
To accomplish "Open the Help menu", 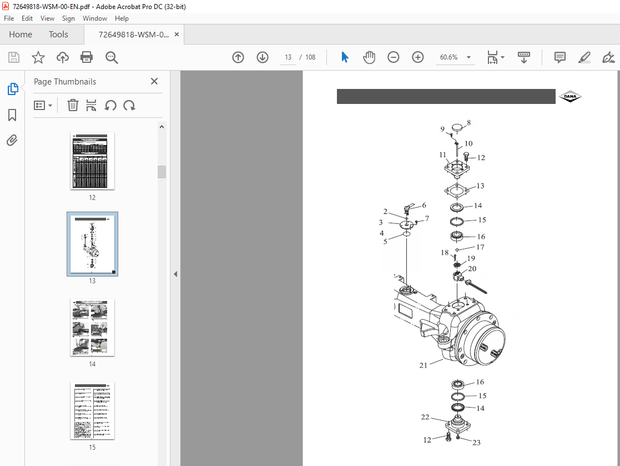I will (121, 18).
